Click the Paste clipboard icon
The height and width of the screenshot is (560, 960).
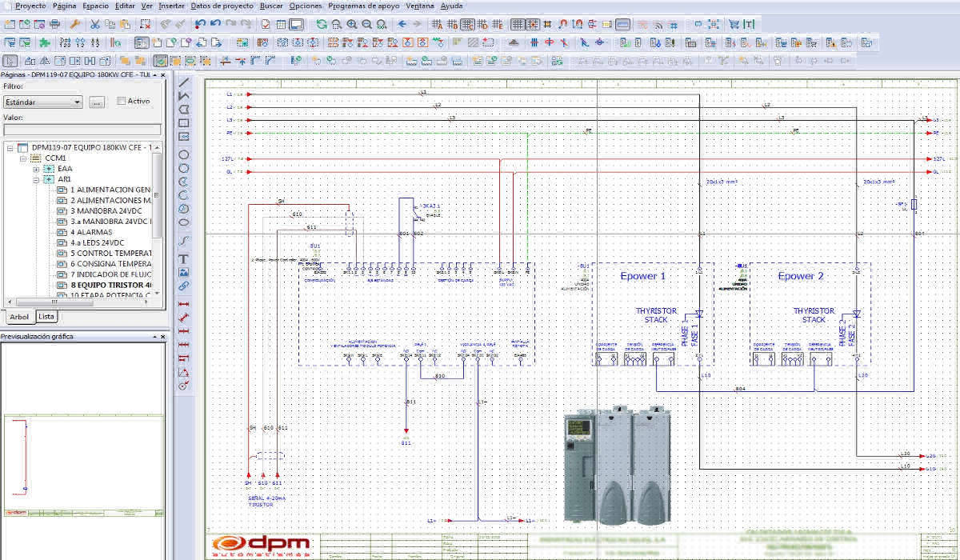(125, 24)
